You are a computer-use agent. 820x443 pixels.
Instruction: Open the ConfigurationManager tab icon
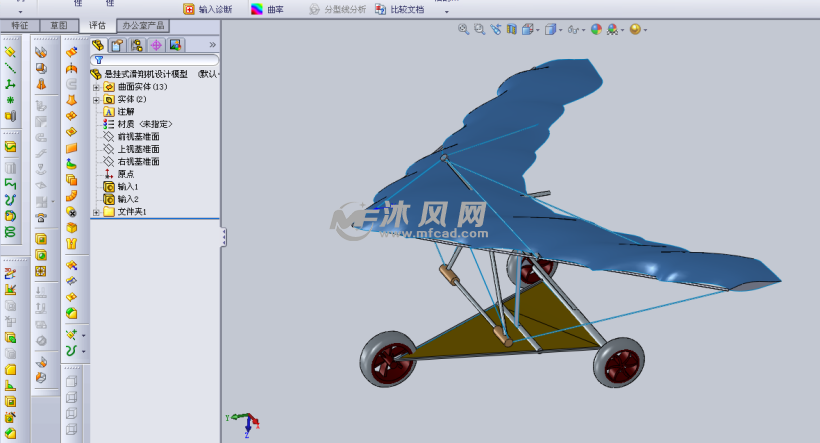tap(136, 45)
